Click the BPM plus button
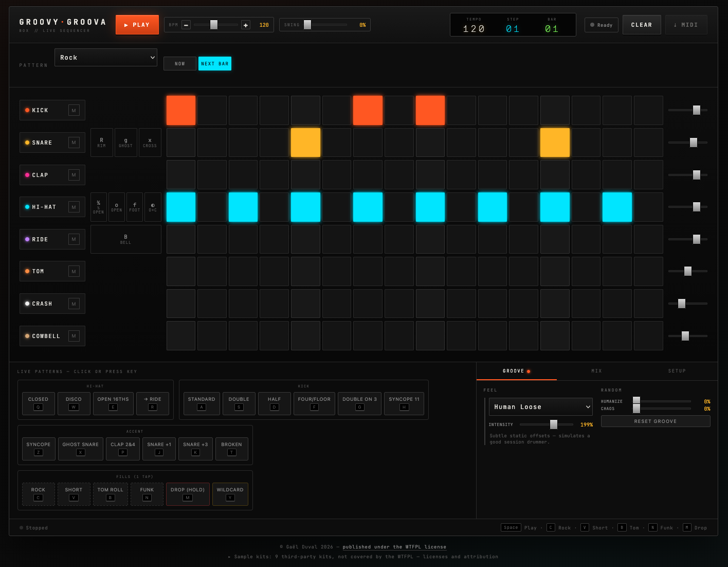The image size is (728, 567). click(246, 25)
